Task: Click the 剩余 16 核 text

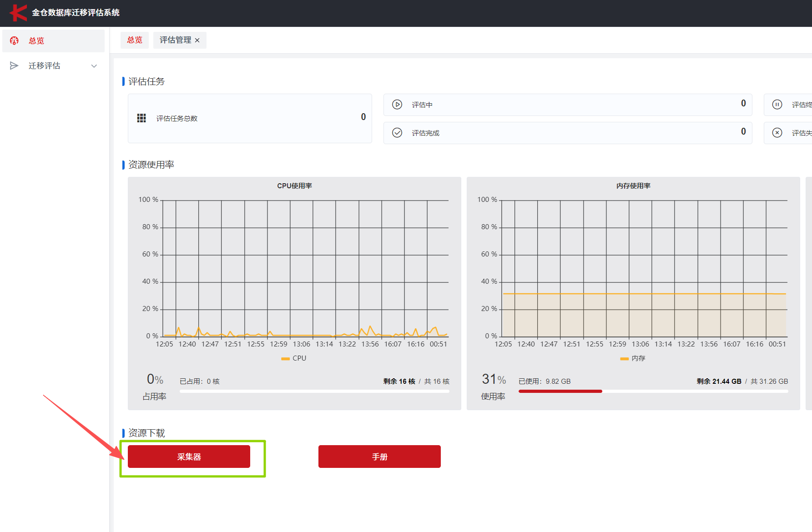Action: [x=399, y=381]
